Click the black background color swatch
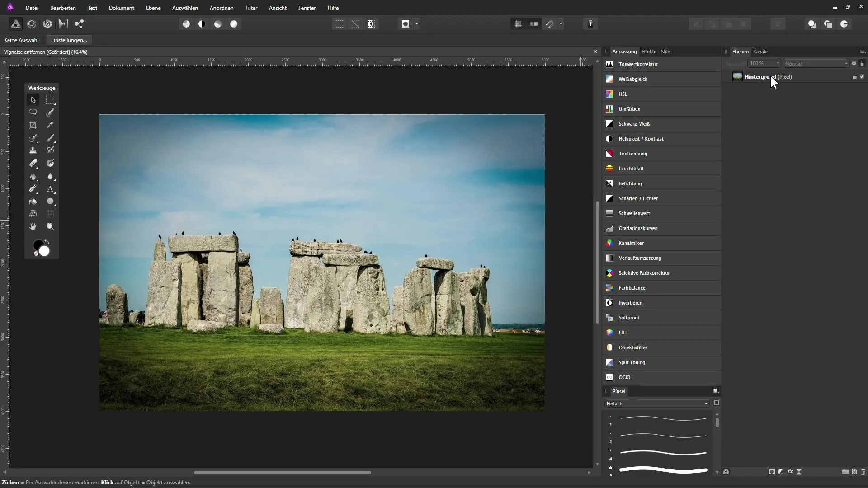The height and width of the screenshot is (488, 868). pos(37,244)
